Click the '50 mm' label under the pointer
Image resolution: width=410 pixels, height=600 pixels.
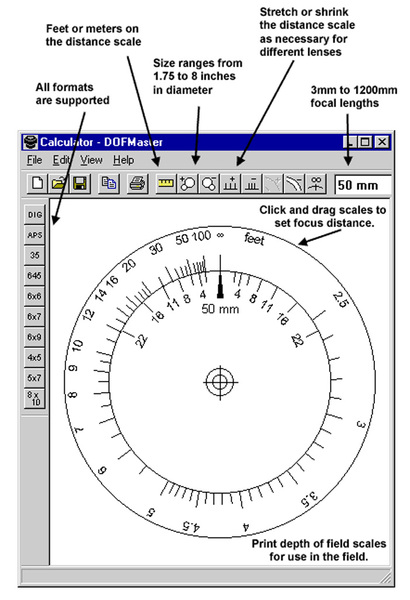click(x=220, y=309)
